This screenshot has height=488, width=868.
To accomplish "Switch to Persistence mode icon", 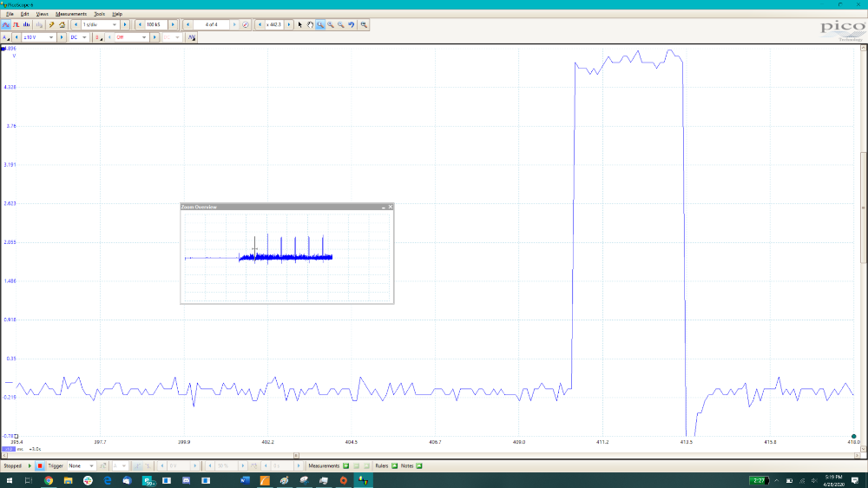I will click(x=16, y=25).
